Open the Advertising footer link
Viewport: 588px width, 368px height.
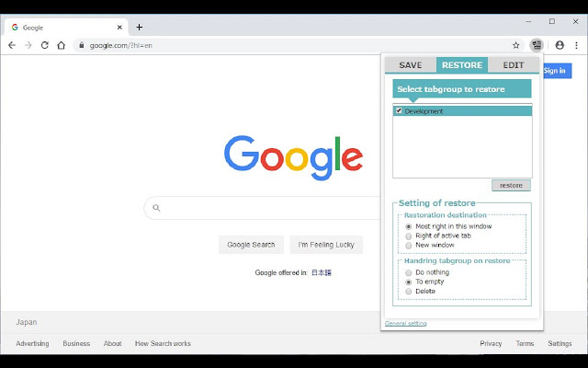(x=32, y=343)
